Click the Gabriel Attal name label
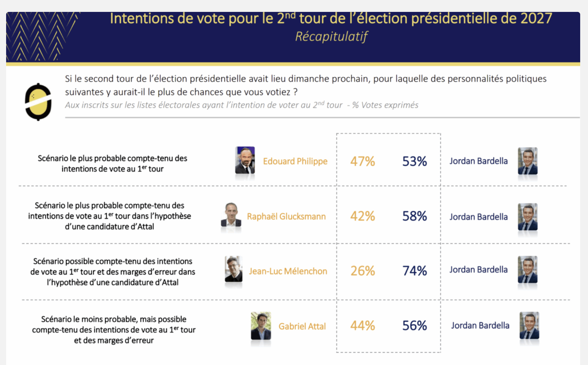This screenshot has width=588, height=365. pos(302,326)
